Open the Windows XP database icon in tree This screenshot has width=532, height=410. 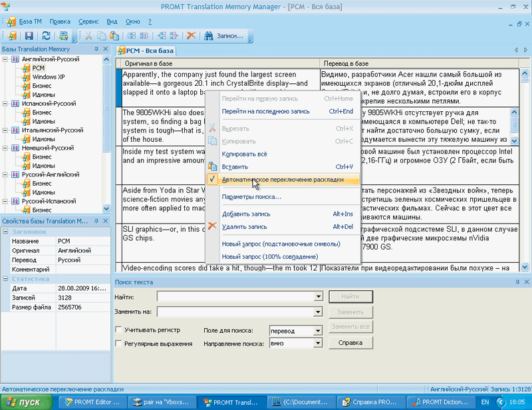point(27,77)
